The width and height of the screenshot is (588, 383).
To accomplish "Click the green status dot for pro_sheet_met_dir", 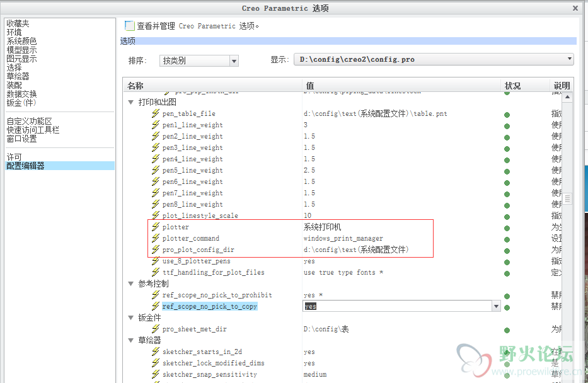I will pos(507,330).
